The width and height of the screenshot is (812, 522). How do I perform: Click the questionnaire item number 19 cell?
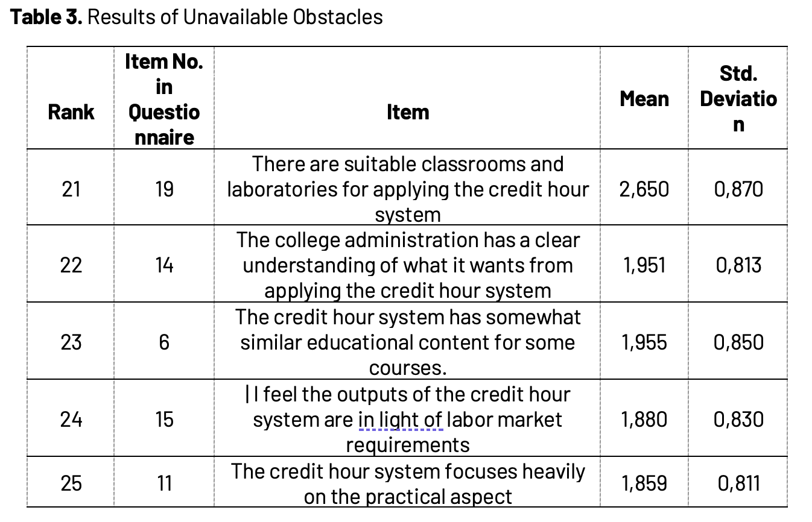tap(164, 189)
